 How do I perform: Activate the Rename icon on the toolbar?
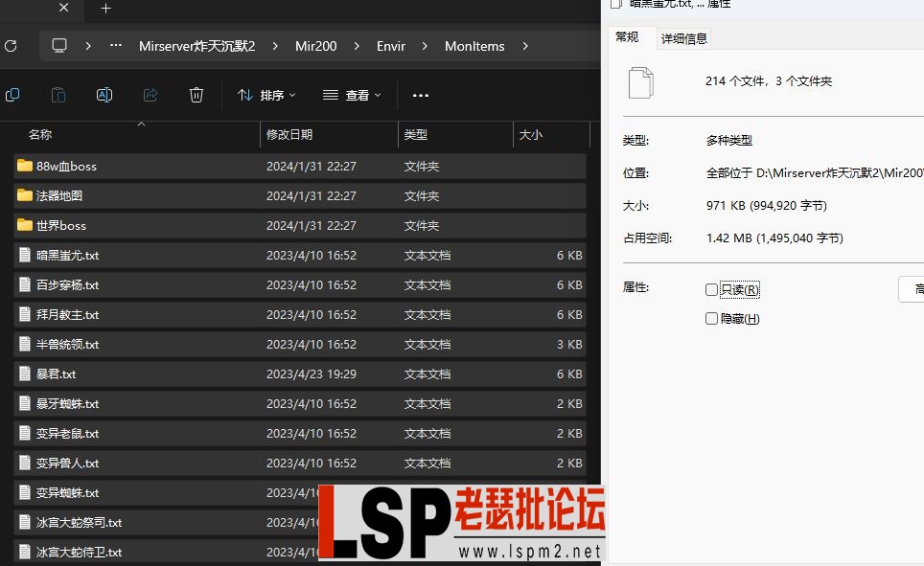[104, 95]
